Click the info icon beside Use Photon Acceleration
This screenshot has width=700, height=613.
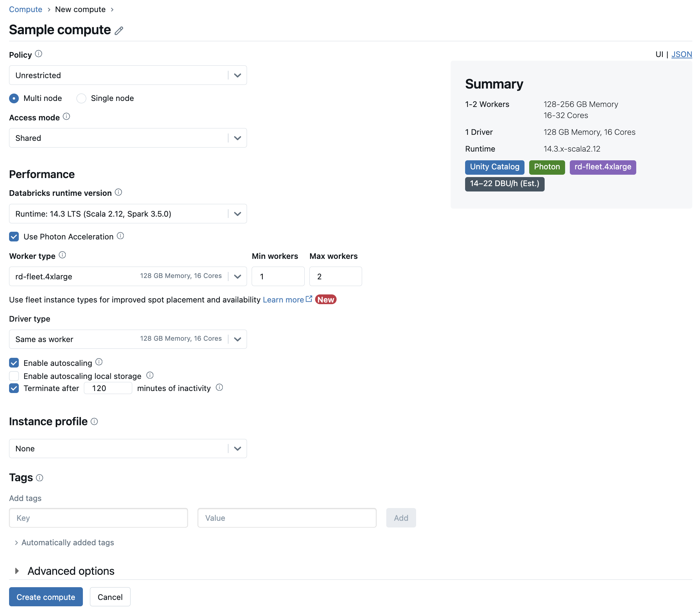click(x=120, y=236)
